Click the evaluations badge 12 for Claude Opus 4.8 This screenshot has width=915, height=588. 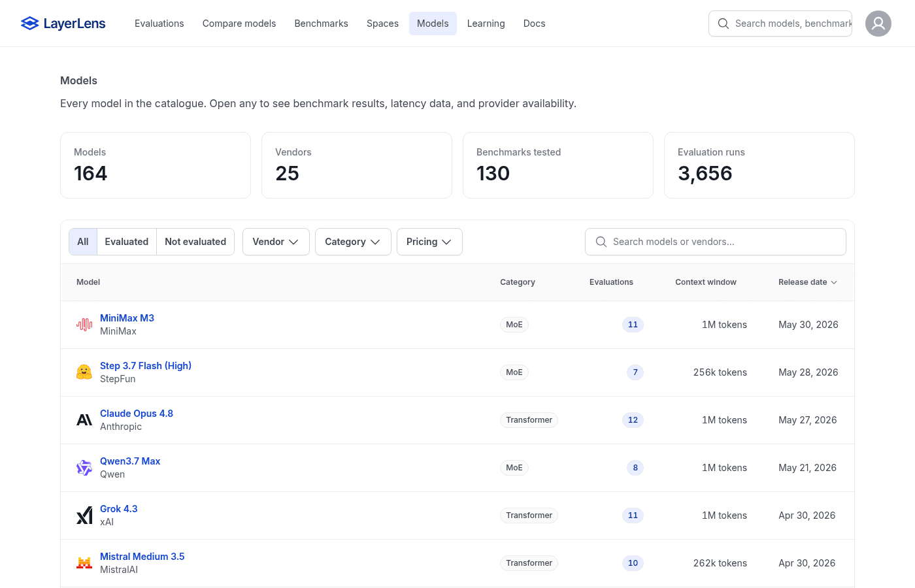click(x=633, y=420)
